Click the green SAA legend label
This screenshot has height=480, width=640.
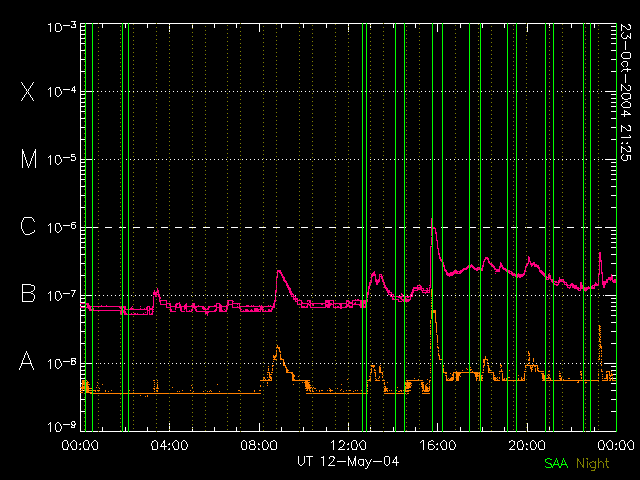pyautogui.click(x=556, y=463)
